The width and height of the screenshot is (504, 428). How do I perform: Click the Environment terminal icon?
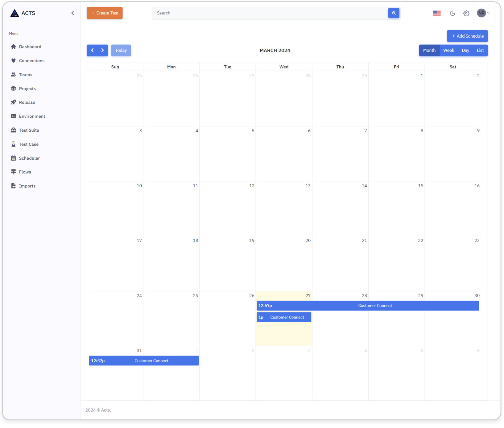point(13,116)
